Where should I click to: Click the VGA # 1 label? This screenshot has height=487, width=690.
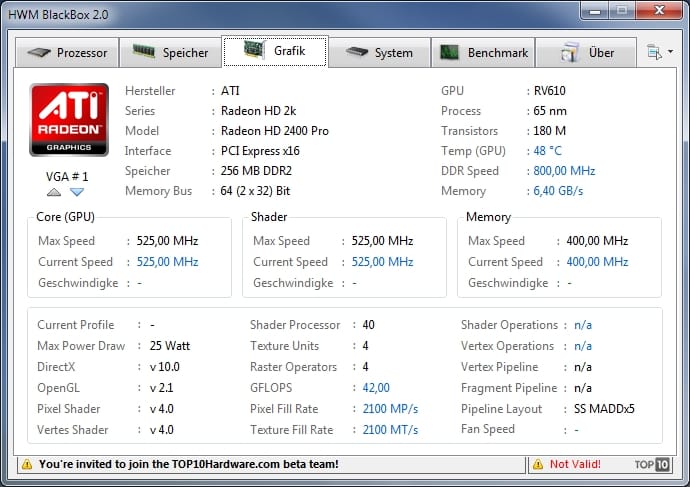pyautogui.click(x=67, y=177)
